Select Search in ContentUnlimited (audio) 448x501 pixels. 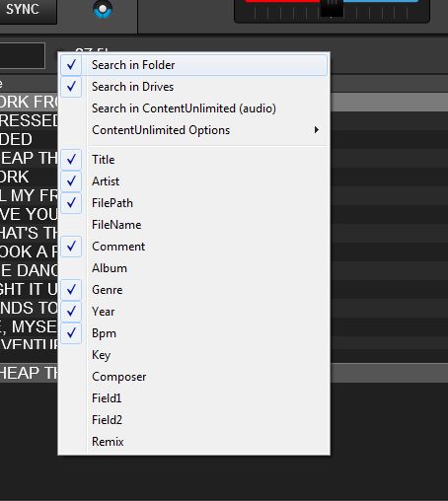coord(194,108)
